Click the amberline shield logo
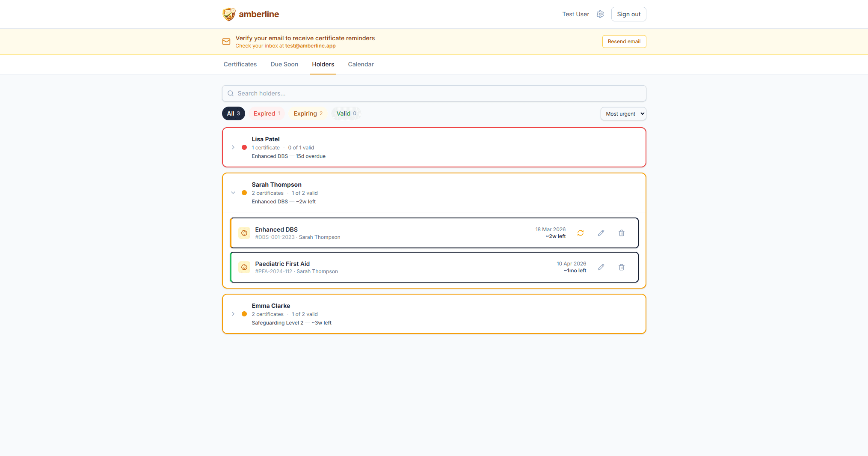 [229, 14]
